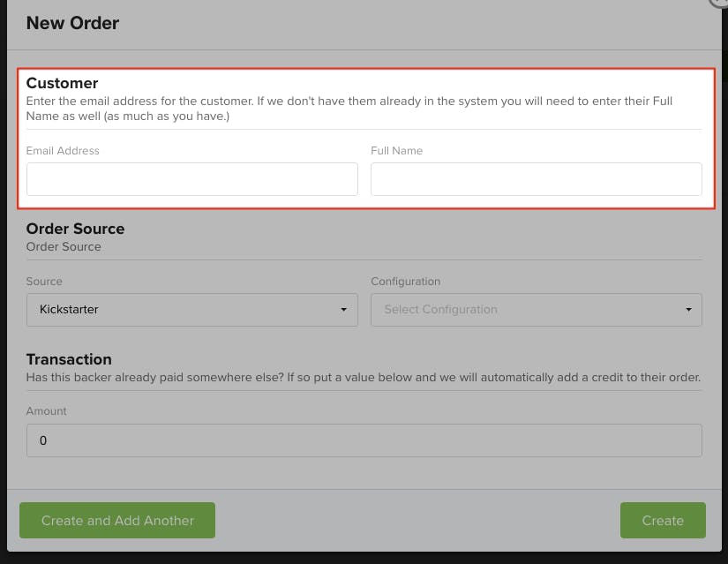Image resolution: width=728 pixels, height=564 pixels.
Task: Click the New Order dialog title
Action: point(72,23)
